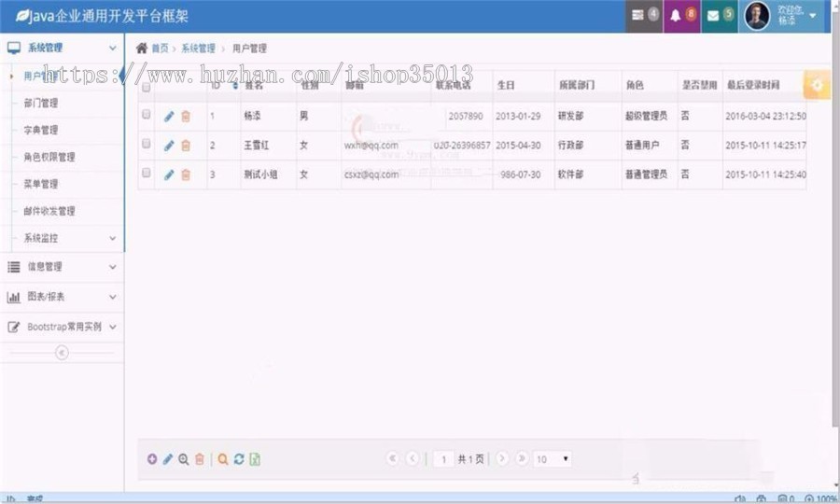
Task: Open 角色权限管理 in the sidebar
Action: (x=49, y=157)
